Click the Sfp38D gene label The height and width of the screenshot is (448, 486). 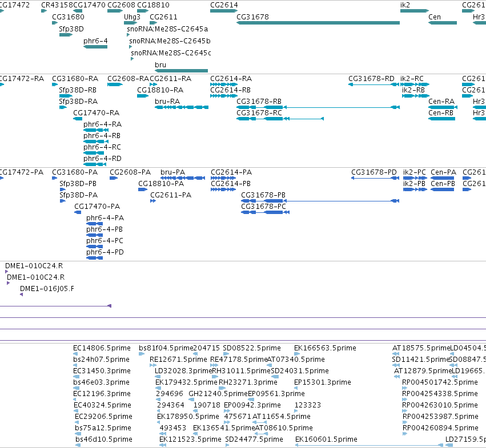pyautogui.click(x=71, y=29)
